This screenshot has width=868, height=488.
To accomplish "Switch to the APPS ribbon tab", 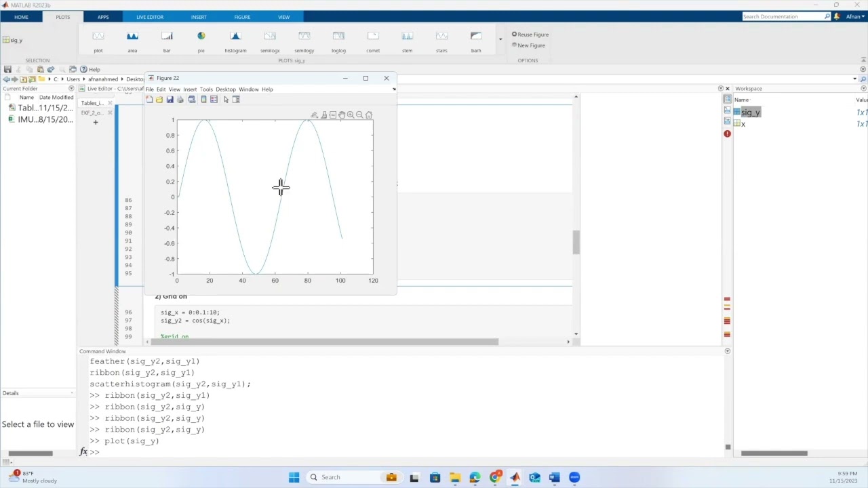I will [x=103, y=17].
